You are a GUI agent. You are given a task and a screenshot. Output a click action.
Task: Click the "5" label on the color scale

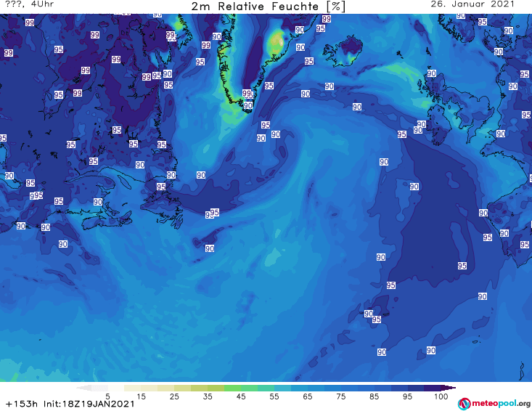(107, 396)
